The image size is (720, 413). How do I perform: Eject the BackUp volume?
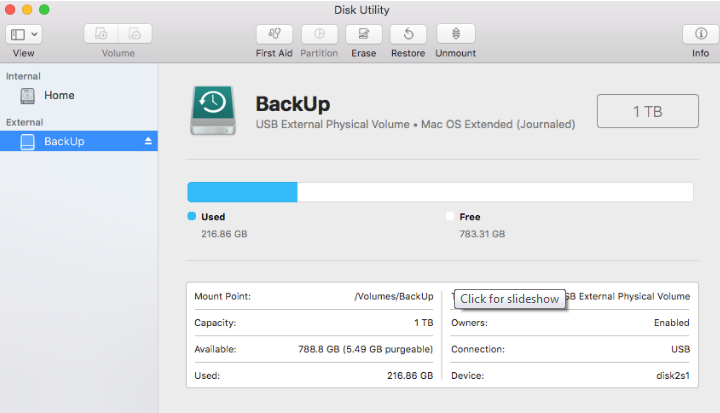coord(148,141)
